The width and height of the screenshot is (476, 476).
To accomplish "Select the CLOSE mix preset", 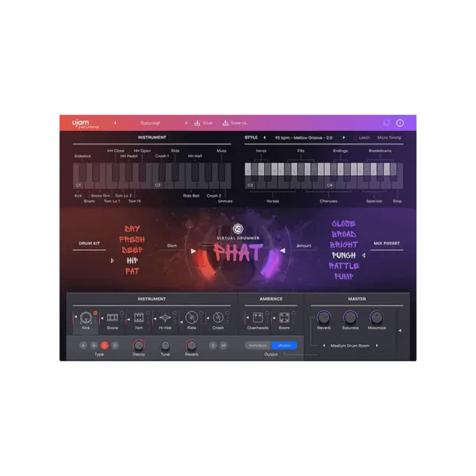I will tap(344, 224).
